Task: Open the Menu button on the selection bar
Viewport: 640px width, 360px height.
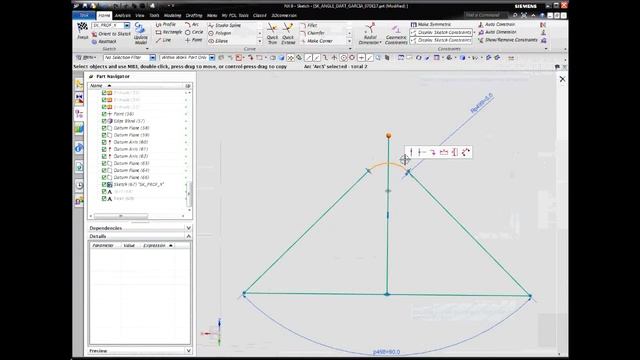Action: 87,58
